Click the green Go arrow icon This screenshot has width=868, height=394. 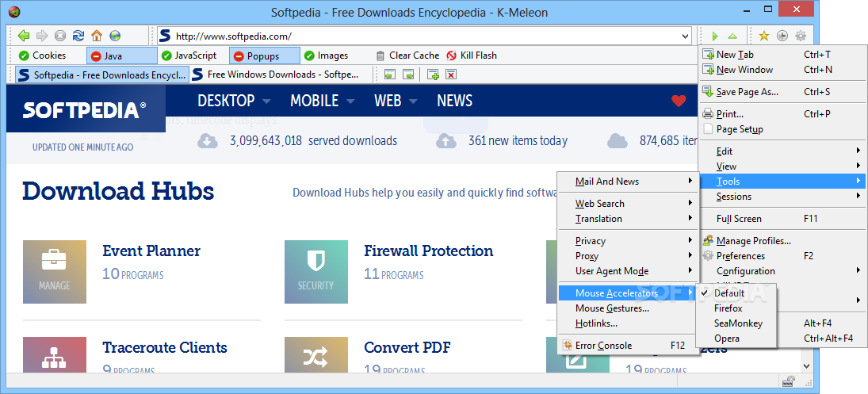click(715, 36)
